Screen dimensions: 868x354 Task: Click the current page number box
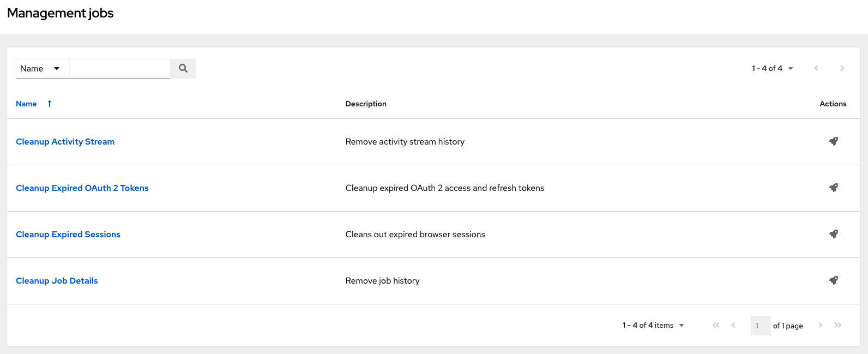(x=760, y=325)
